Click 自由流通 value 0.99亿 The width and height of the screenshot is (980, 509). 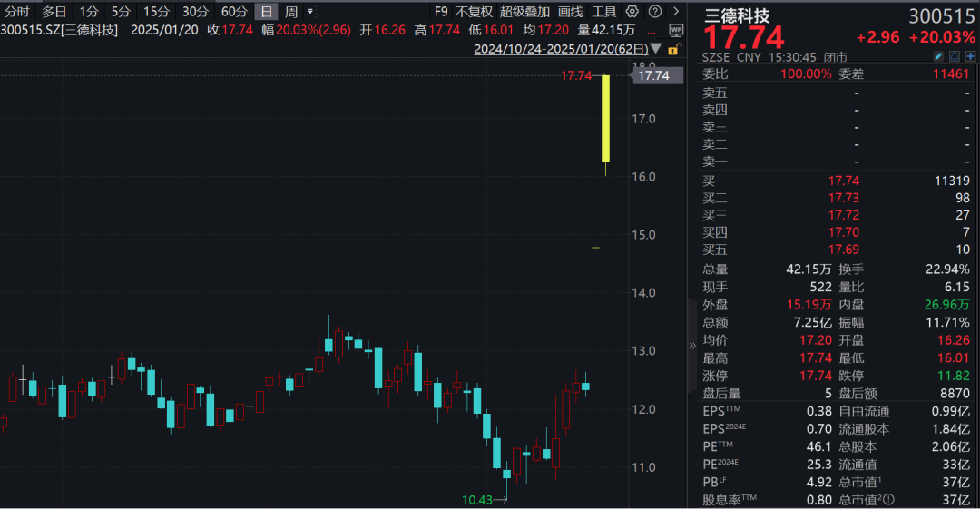(951, 411)
